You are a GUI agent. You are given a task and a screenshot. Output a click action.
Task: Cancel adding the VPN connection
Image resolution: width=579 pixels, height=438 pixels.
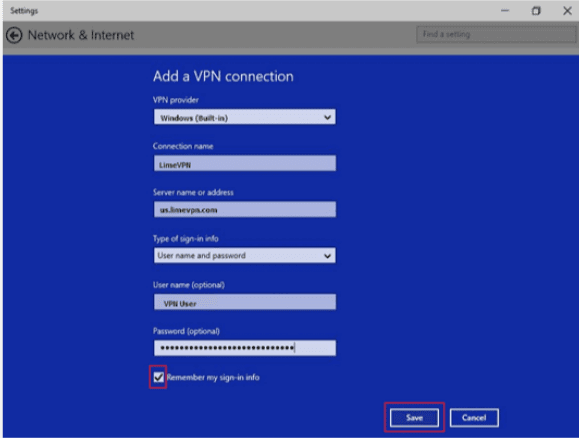[x=474, y=418]
